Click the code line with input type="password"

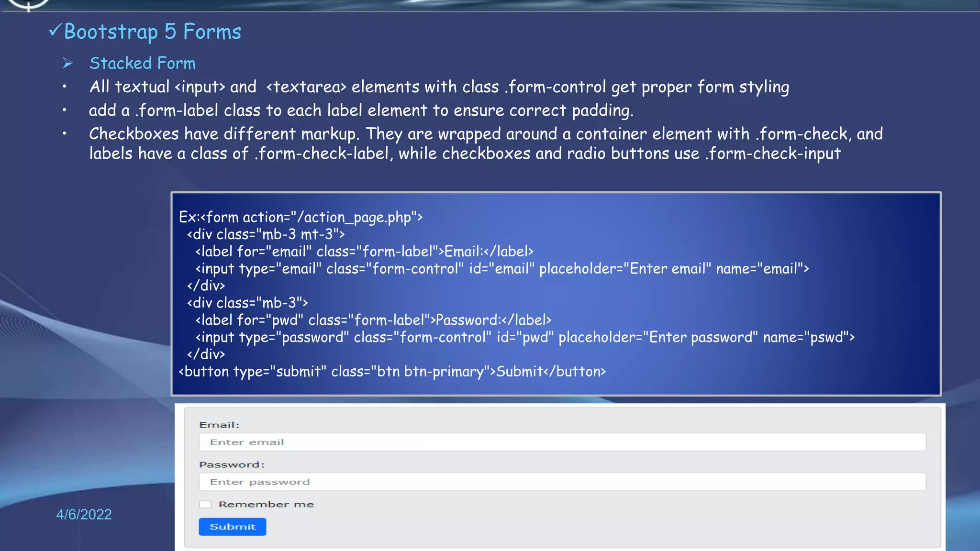(x=525, y=337)
